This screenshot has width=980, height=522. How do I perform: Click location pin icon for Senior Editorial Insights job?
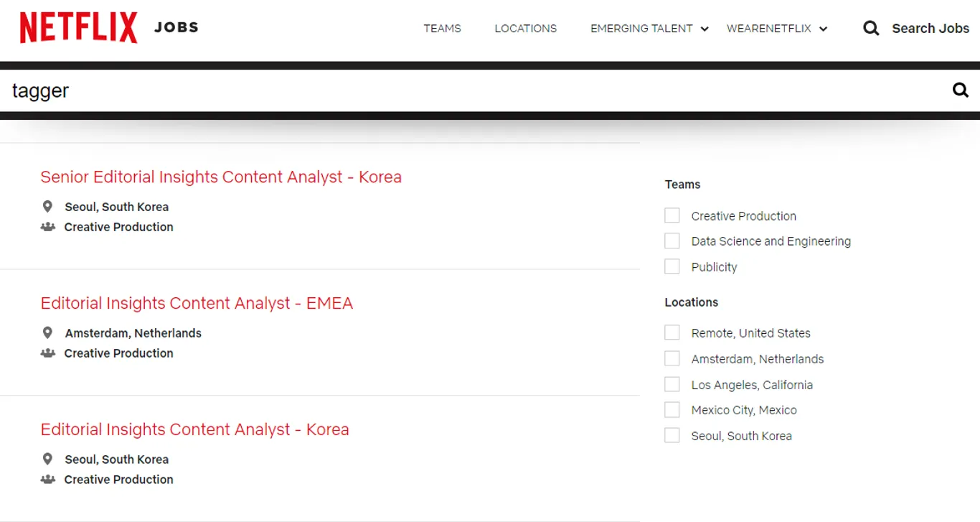pyautogui.click(x=47, y=207)
